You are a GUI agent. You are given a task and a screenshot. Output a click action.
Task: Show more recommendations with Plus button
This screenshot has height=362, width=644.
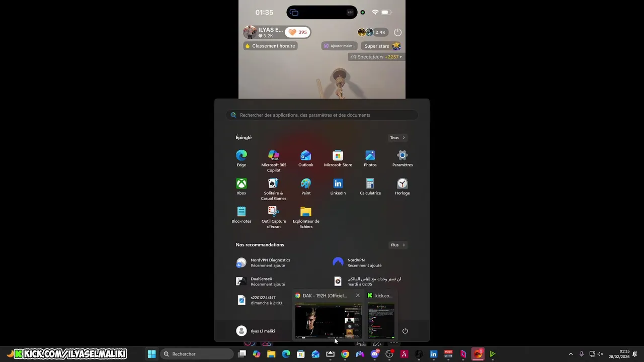(x=397, y=245)
